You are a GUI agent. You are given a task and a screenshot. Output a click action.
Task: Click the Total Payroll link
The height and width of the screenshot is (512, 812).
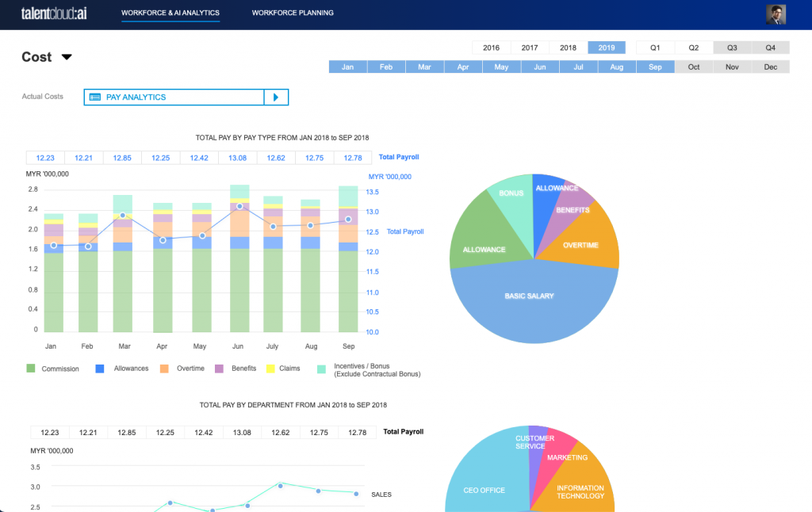click(398, 157)
